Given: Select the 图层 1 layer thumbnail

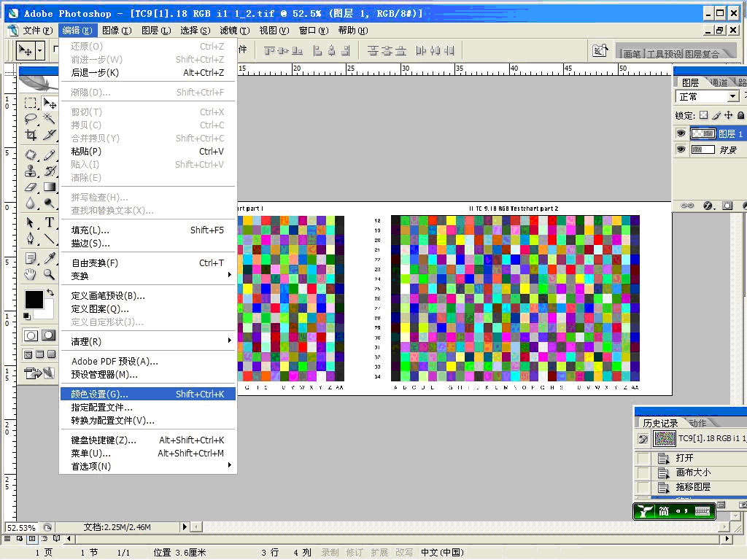Looking at the screenshot, I should pyautogui.click(x=703, y=134).
